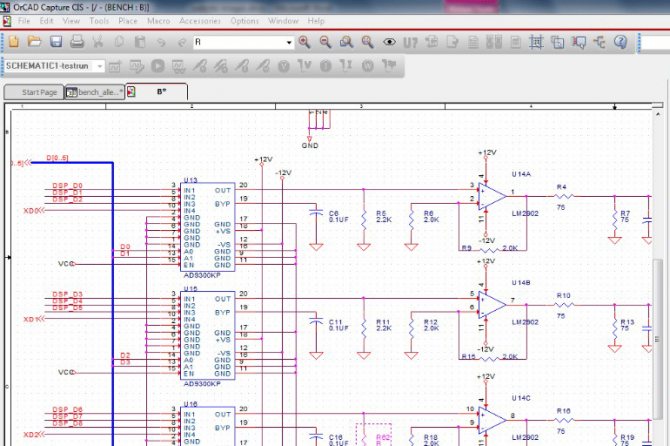Click the Drag Connected Object icon
The height and width of the screenshot is (446, 670).
coord(579,42)
